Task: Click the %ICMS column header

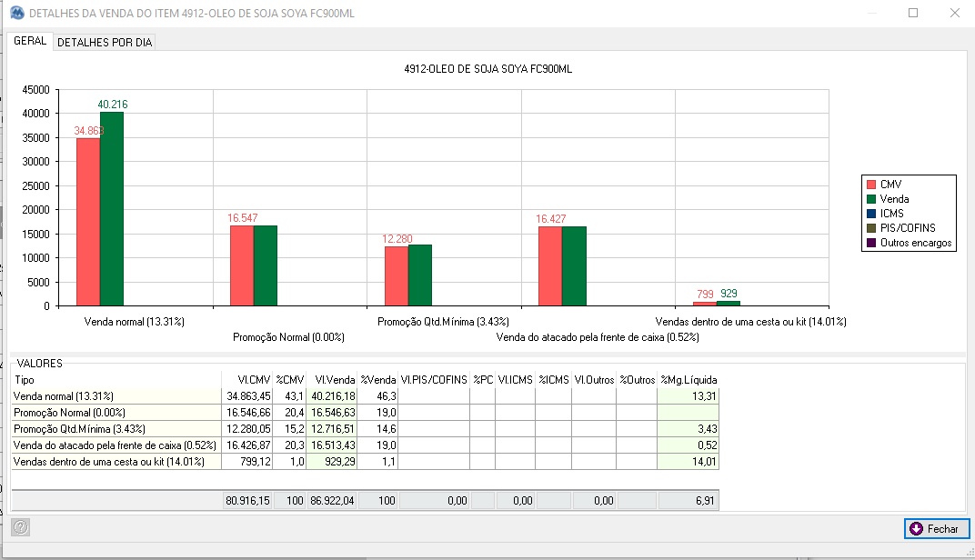Action: pyautogui.click(x=553, y=380)
